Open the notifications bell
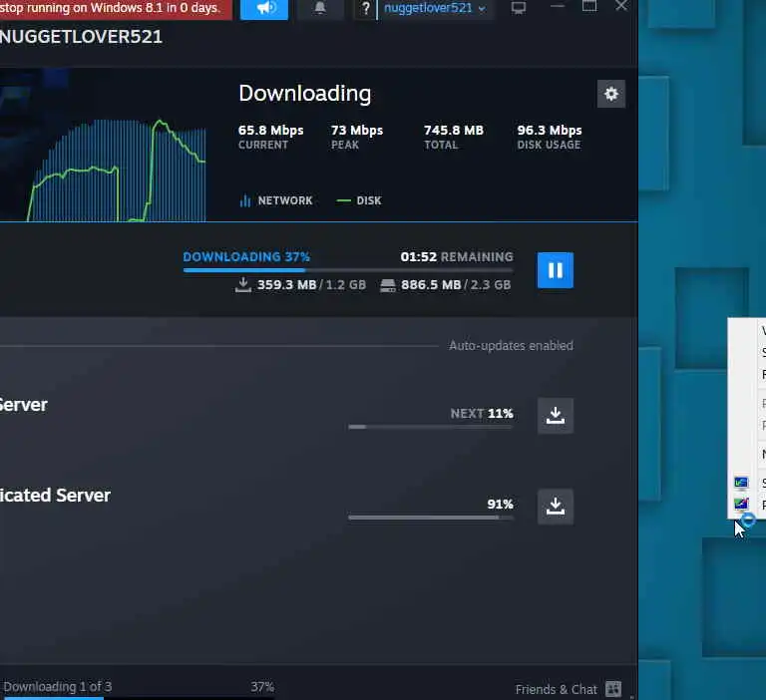Screen dimensions: 766x700 click(x=320, y=9)
